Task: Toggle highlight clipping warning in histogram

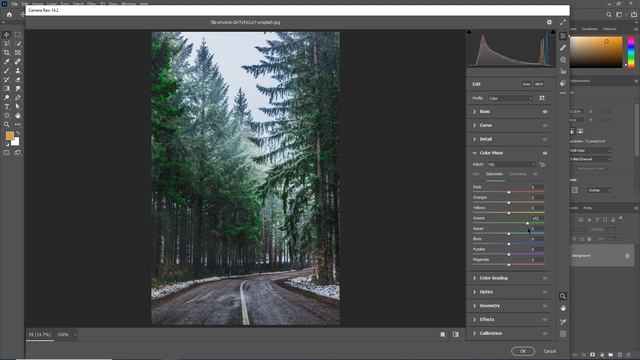Action: click(553, 32)
